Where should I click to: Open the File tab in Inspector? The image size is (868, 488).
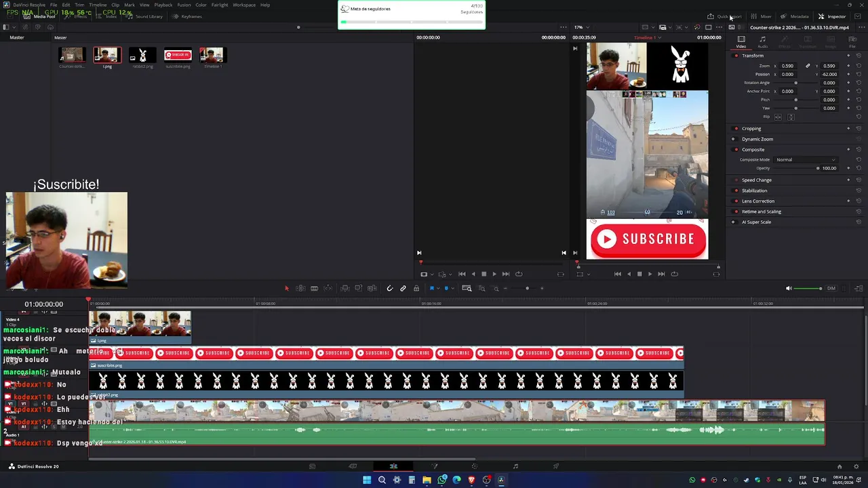[x=852, y=42]
